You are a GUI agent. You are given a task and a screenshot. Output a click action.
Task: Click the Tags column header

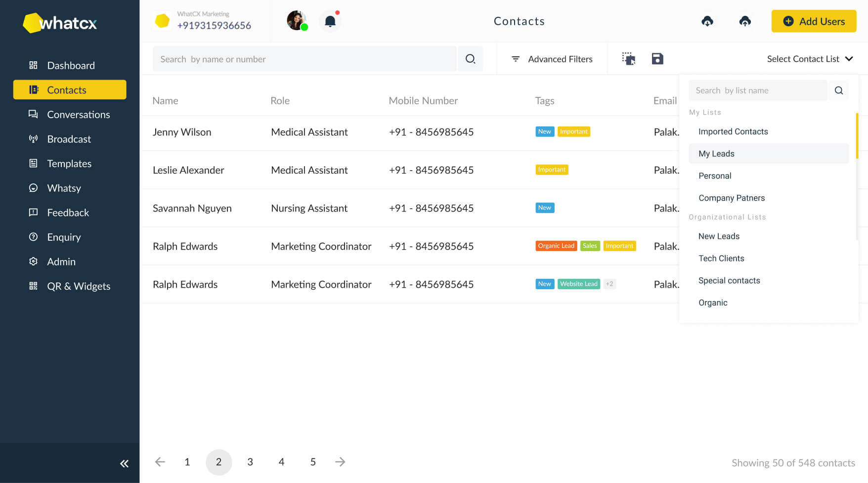coord(545,100)
